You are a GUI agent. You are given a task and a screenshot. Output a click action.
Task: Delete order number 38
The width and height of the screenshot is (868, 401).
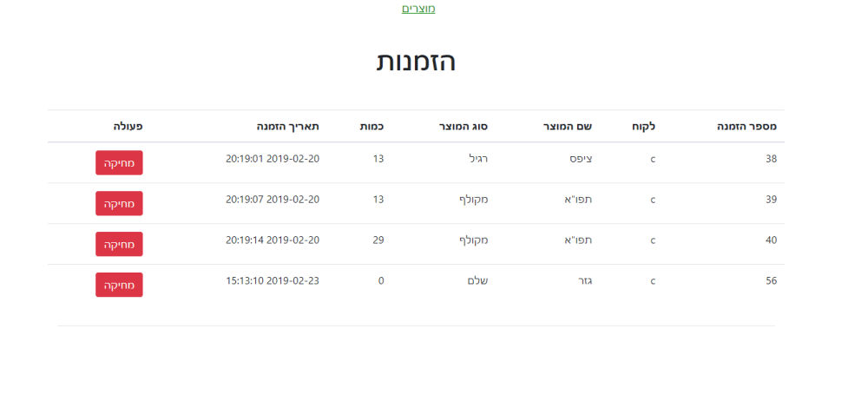119,162
